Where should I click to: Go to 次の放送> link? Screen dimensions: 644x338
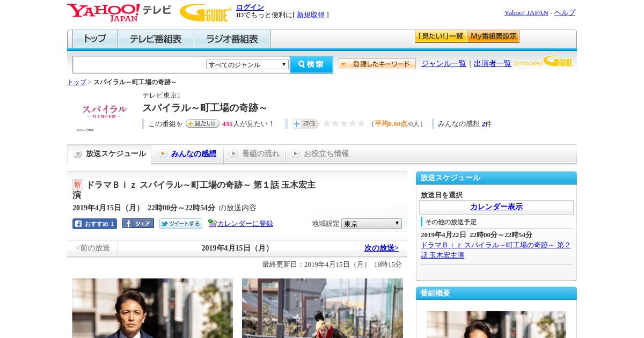(382, 248)
